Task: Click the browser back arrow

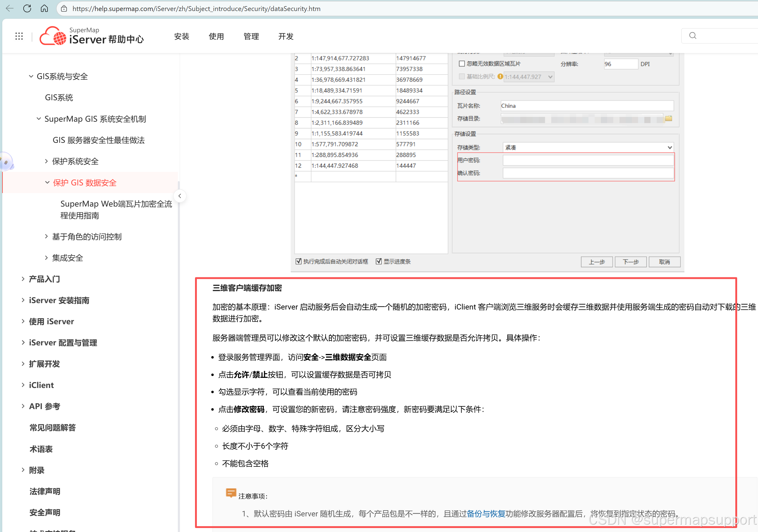Action: tap(9, 8)
